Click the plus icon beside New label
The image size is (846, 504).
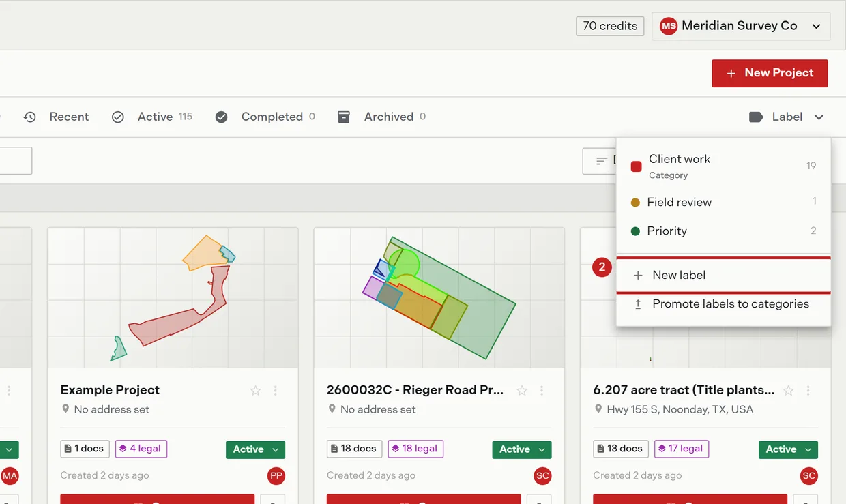[638, 276]
